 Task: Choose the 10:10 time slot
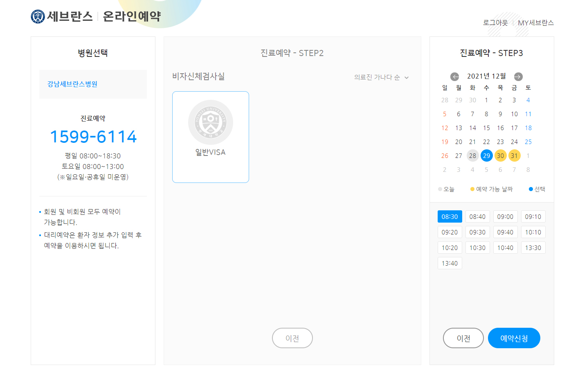[x=533, y=232]
